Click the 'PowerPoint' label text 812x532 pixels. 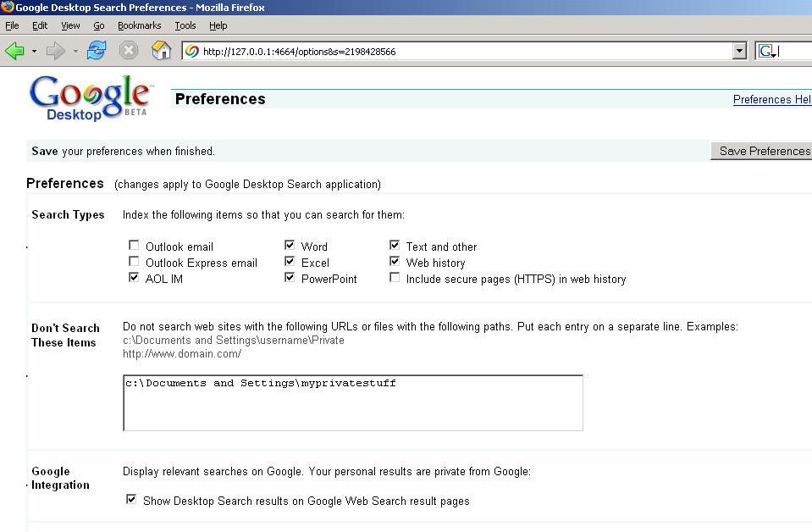(329, 280)
